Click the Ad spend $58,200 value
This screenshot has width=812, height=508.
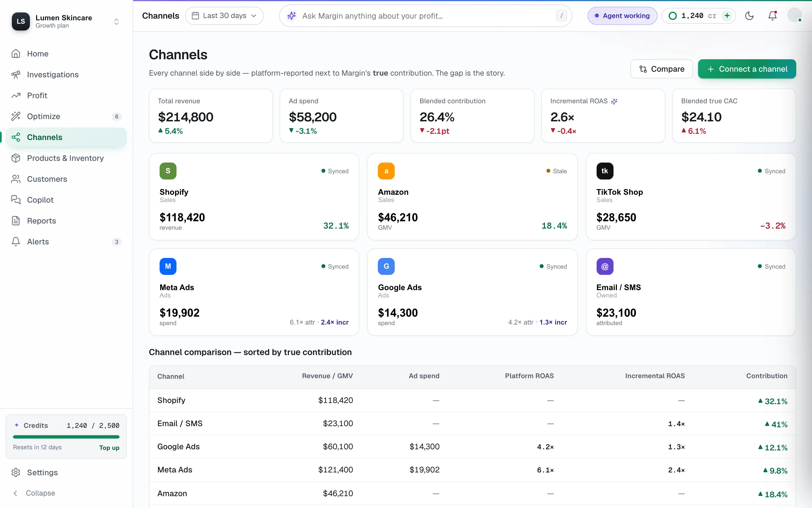pos(312,117)
